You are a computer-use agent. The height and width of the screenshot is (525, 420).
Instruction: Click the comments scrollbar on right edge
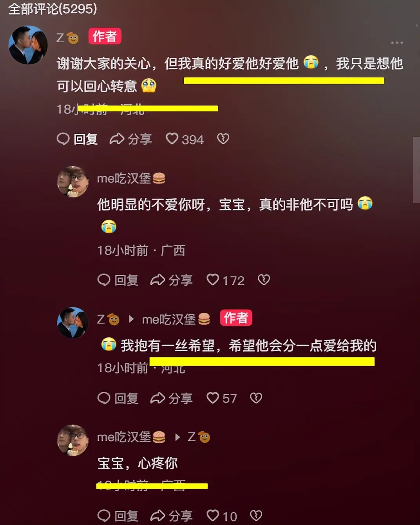click(416, 170)
